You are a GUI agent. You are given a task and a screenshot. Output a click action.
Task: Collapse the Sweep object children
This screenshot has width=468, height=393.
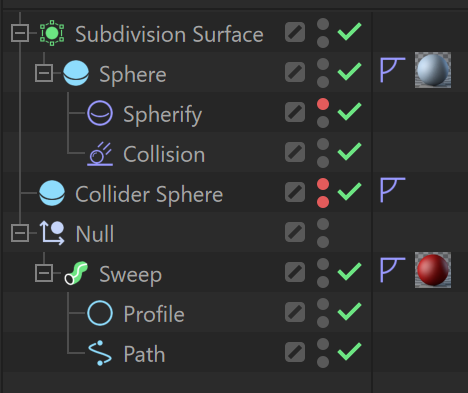[x=44, y=273]
